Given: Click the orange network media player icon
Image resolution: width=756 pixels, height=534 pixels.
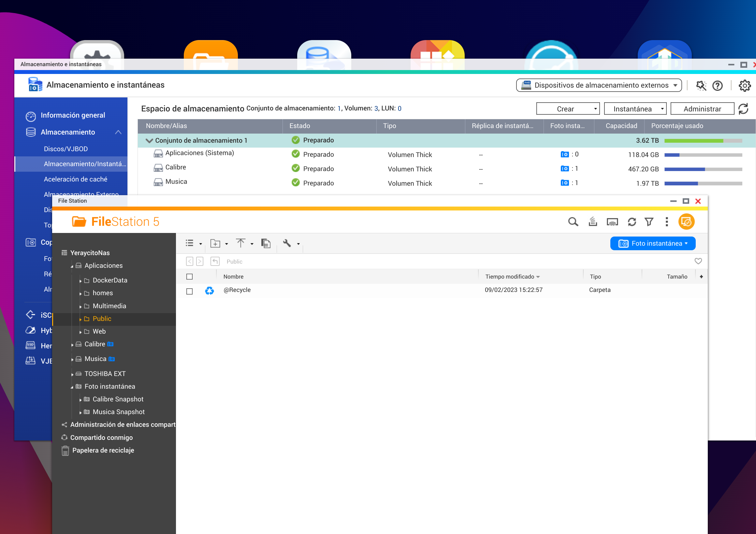Looking at the screenshot, I should tap(686, 222).
